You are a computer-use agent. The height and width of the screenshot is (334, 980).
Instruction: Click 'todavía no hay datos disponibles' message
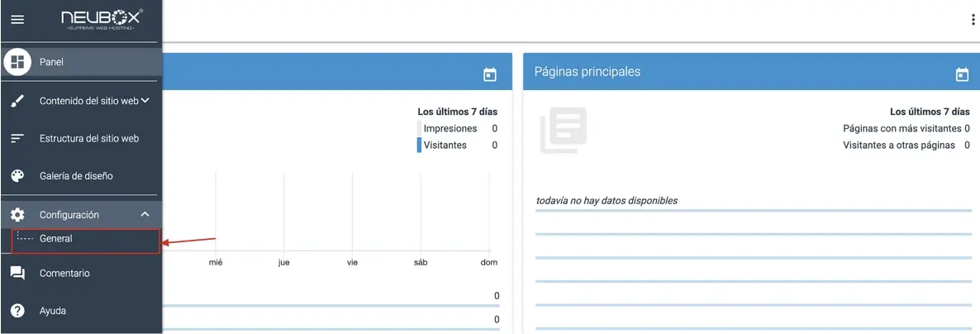607,201
